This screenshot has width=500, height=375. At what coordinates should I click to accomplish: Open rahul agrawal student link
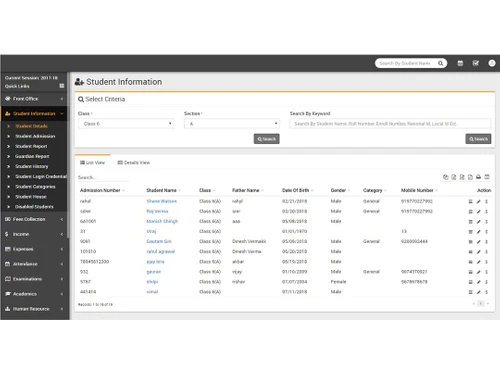(161, 252)
